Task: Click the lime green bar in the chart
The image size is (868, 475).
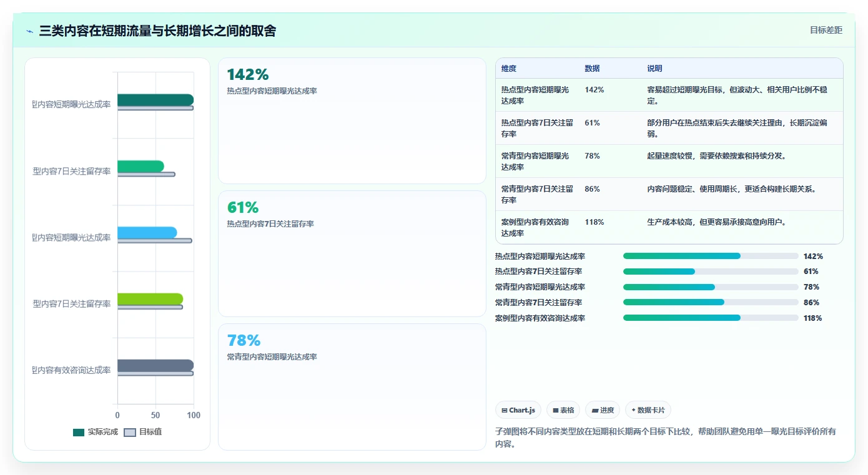Action: tap(150, 298)
